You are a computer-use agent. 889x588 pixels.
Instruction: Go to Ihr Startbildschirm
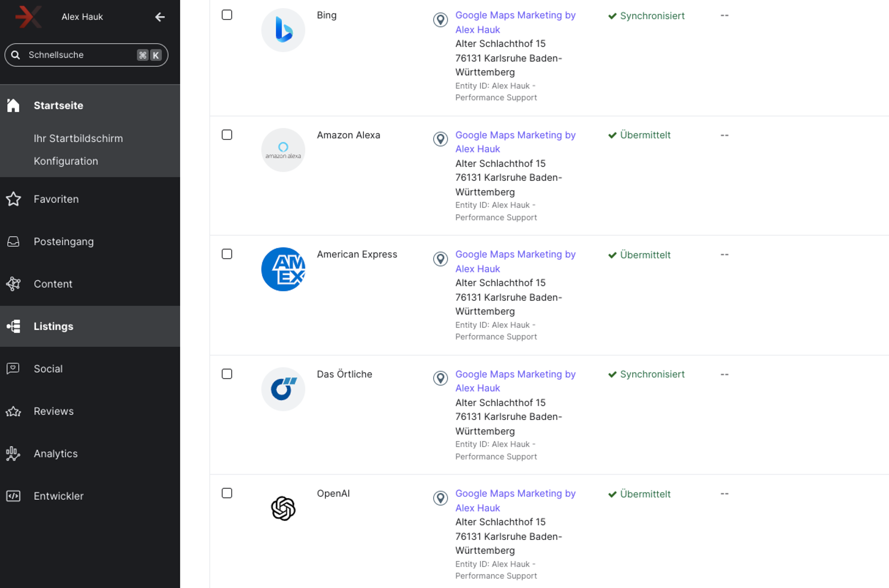[78, 138]
